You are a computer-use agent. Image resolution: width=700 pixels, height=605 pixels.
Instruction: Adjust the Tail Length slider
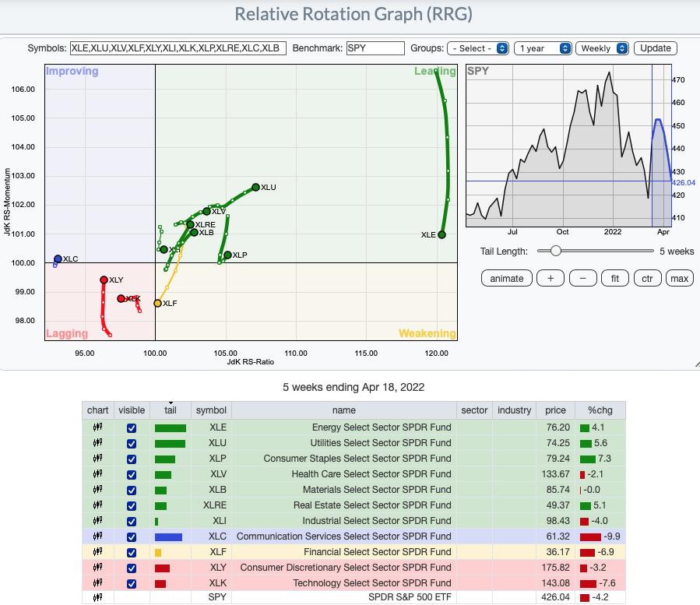coord(555,251)
